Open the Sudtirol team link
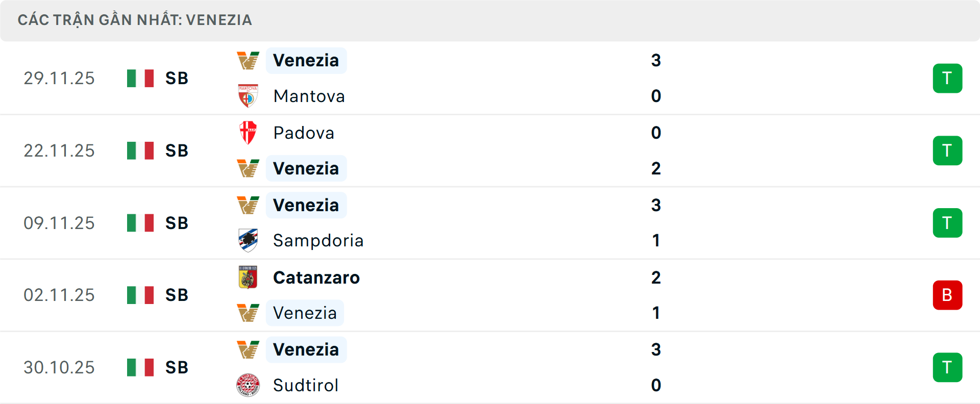980x404 pixels. [306, 385]
